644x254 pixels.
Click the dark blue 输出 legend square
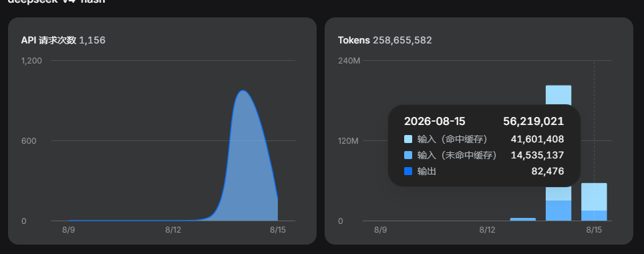point(408,171)
